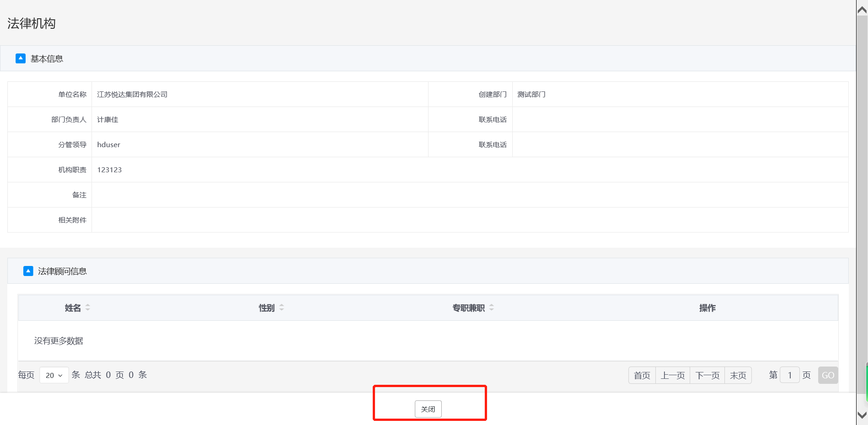This screenshot has width=868, height=425.
Task: Click the 法律顾问信息 section header label
Action: [62, 271]
